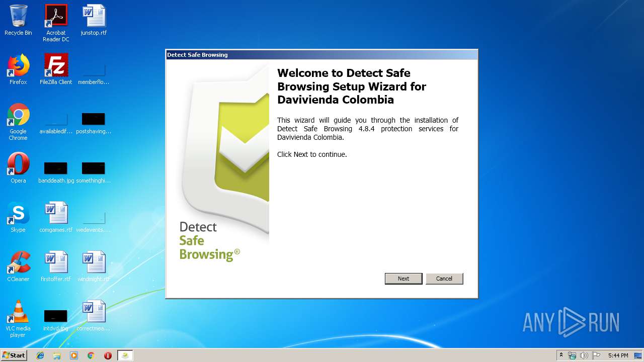Click the 'Click Next to continue.' text
Image resolution: width=644 pixels, height=362 pixels.
tap(312, 154)
